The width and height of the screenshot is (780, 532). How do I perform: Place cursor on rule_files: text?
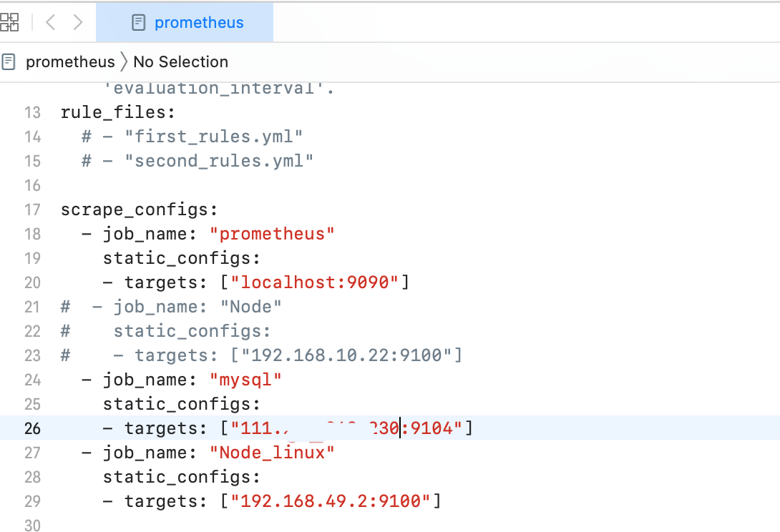(x=118, y=112)
